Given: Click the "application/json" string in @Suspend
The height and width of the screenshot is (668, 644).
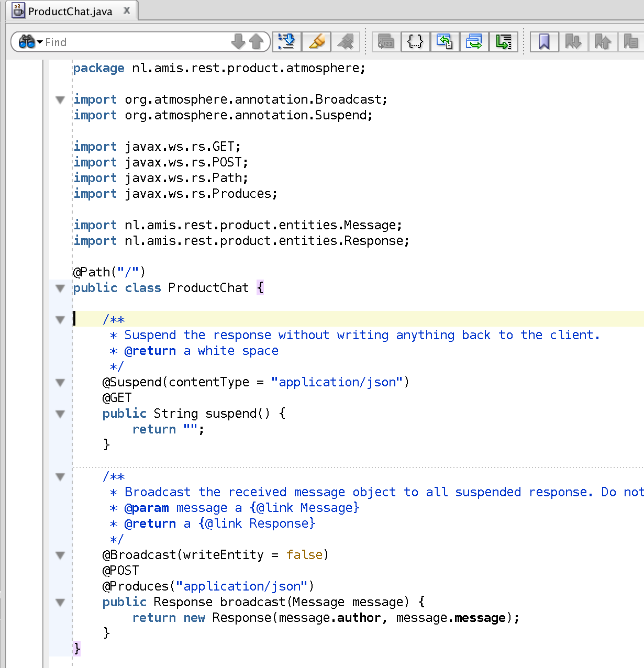Looking at the screenshot, I should 337,382.
